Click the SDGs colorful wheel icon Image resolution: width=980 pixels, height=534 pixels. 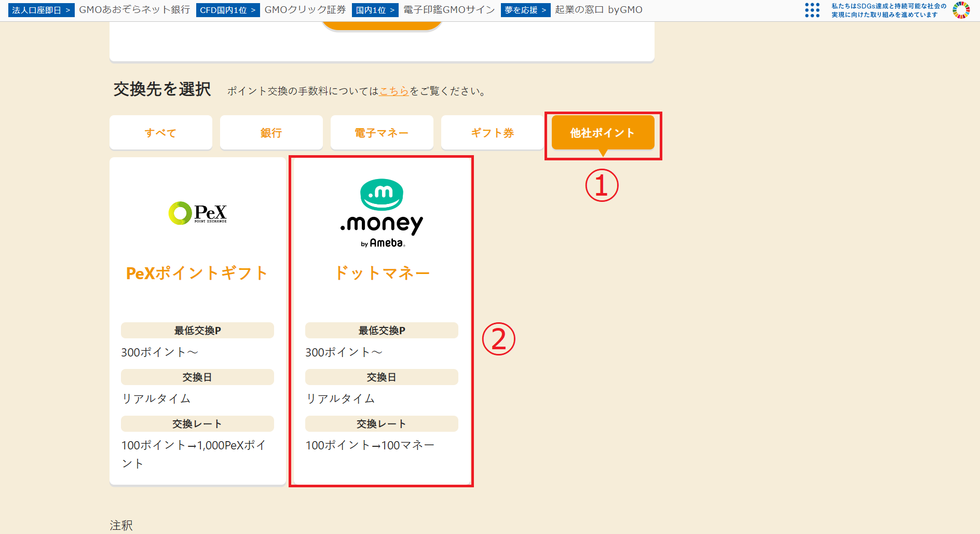tap(961, 10)
